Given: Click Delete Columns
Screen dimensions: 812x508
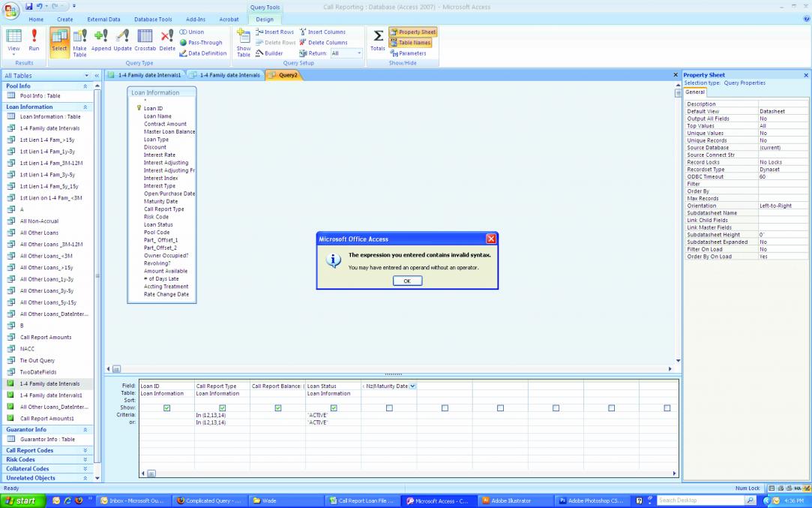Looking at the screenshot, I should (323, 43).
